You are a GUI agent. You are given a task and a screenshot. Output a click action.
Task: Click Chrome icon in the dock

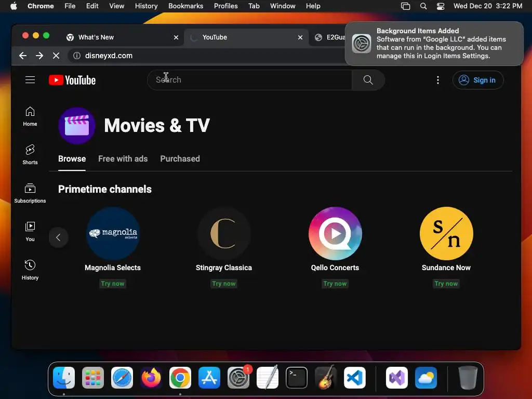pos(180,378)
